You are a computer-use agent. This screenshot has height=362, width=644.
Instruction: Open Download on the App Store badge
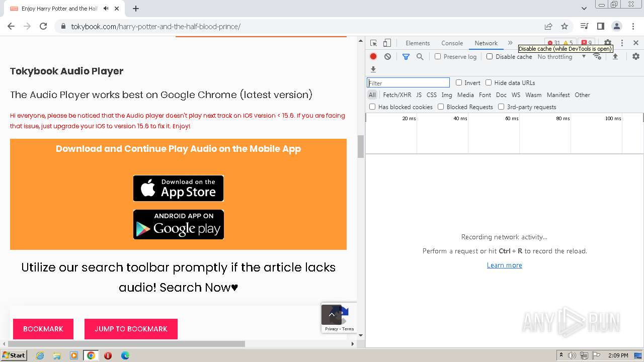[178, 188]
